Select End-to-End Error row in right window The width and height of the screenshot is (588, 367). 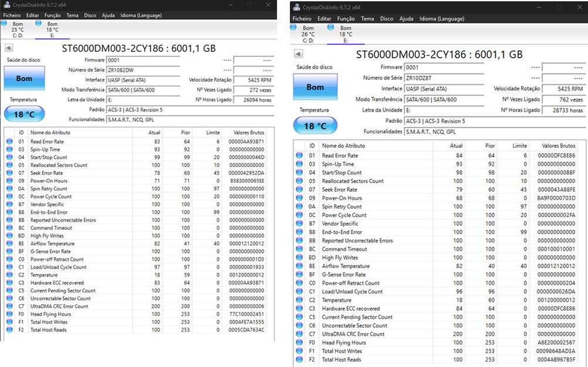pos(436,232)
